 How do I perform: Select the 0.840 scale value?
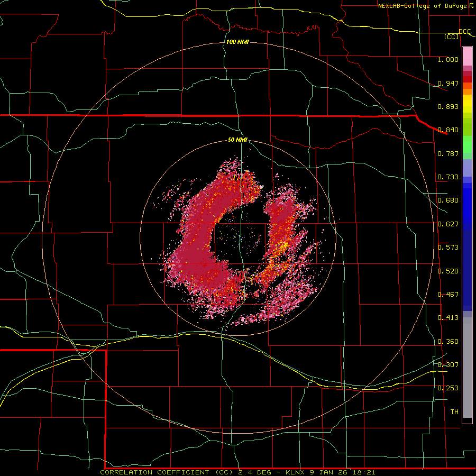click(x=448, y=130)
